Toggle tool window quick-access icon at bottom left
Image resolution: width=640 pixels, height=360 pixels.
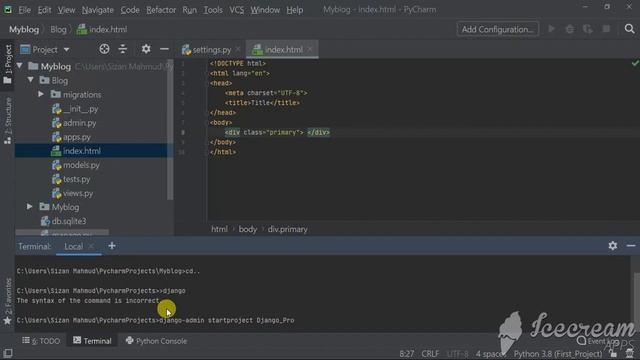point(8,352)
